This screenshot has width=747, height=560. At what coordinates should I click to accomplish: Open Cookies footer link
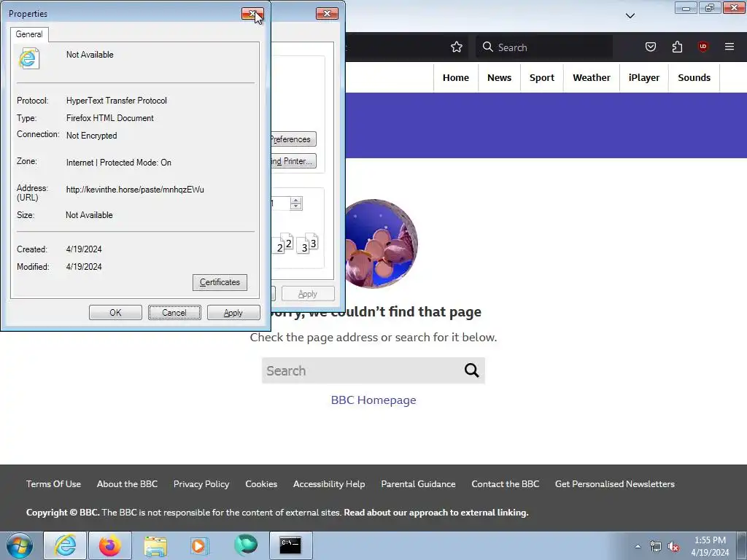pos(261,484)
